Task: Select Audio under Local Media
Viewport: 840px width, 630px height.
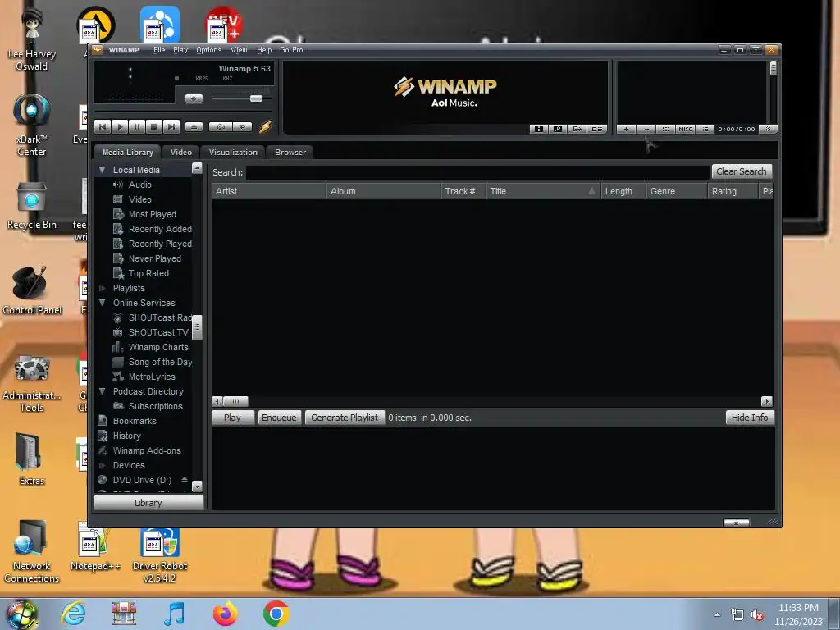Action: [139, 185]
